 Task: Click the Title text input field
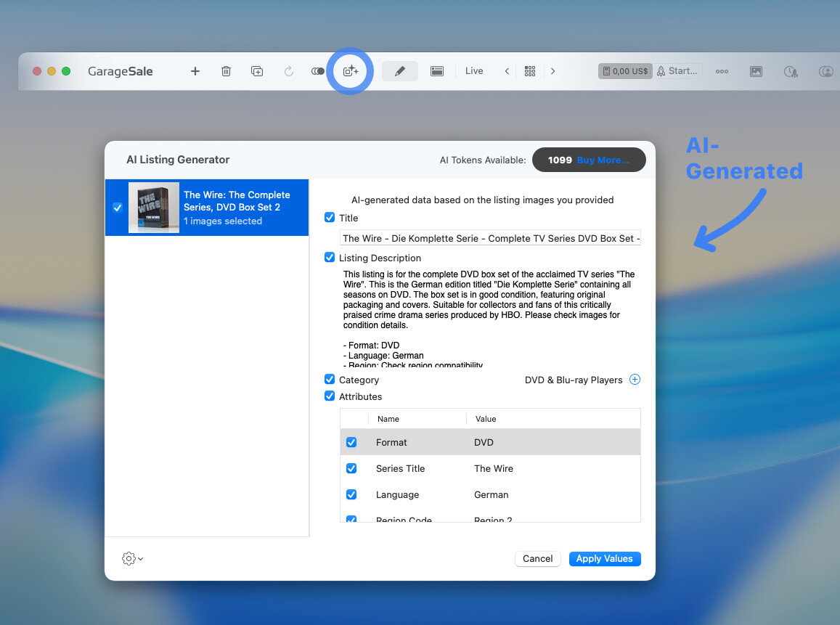(x=490, y=238)
